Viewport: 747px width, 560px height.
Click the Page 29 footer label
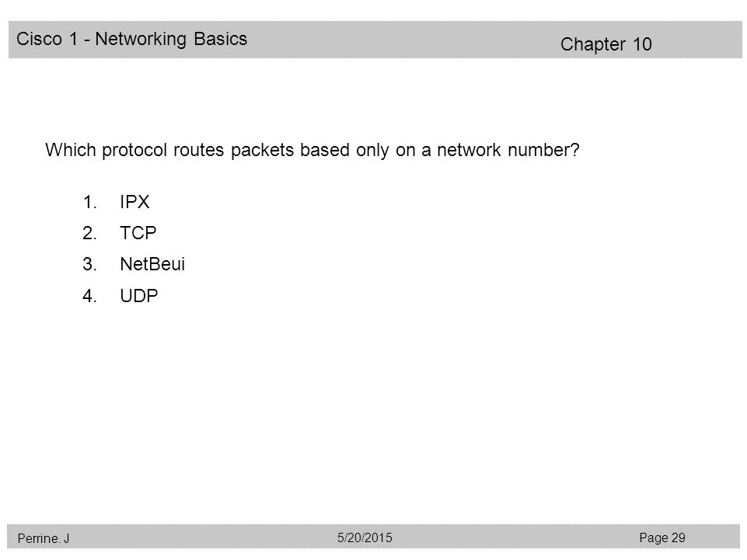pyautogui.click(x=662, y=537)
